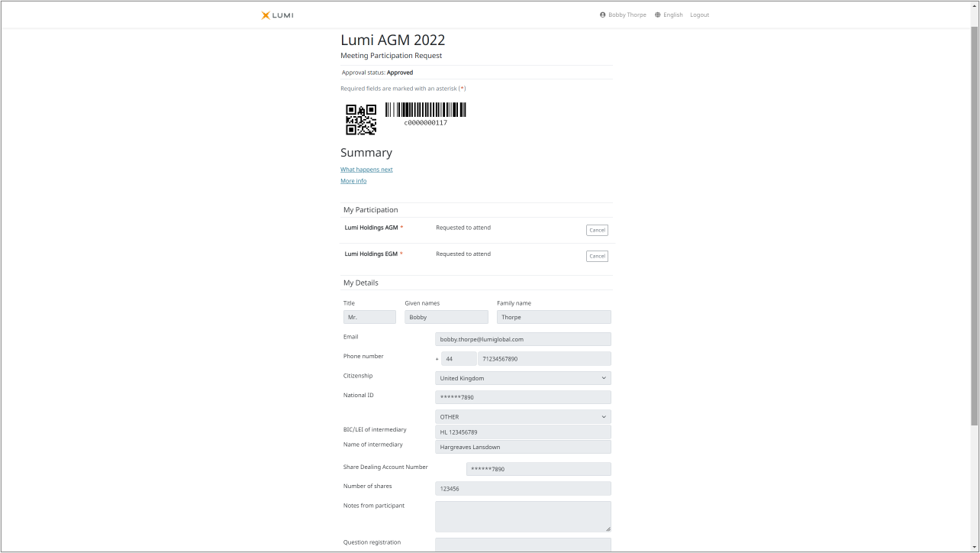Screen dimensions: 980x553
Task: Click the Lumi AGM 2022 heading
Action: 392,40
